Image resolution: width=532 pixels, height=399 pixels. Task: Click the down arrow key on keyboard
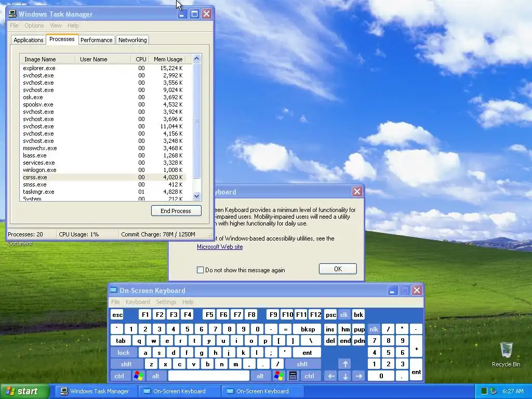click(345, 376)
